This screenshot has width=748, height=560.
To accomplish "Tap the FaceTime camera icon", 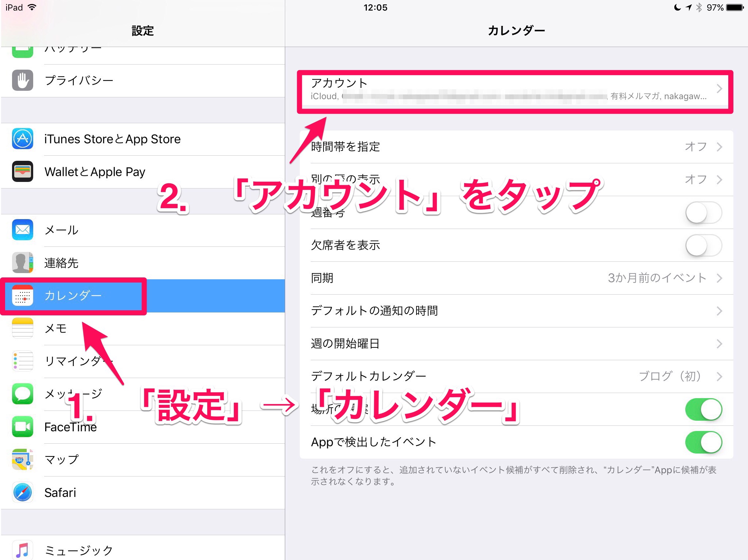I will (23, 427).
